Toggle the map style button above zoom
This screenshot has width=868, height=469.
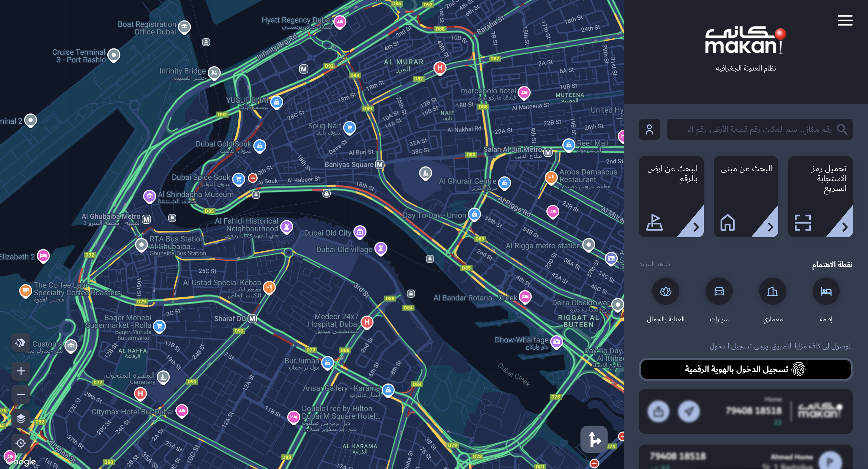click(21, 343)
